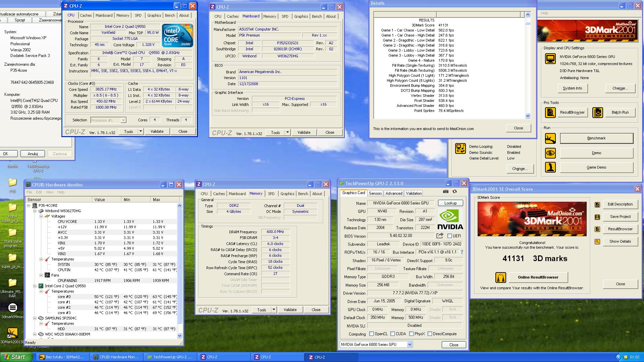Click the NVIDIA logo in GPU-Z
The image size is (644, 362).
[x=450, y=219]
